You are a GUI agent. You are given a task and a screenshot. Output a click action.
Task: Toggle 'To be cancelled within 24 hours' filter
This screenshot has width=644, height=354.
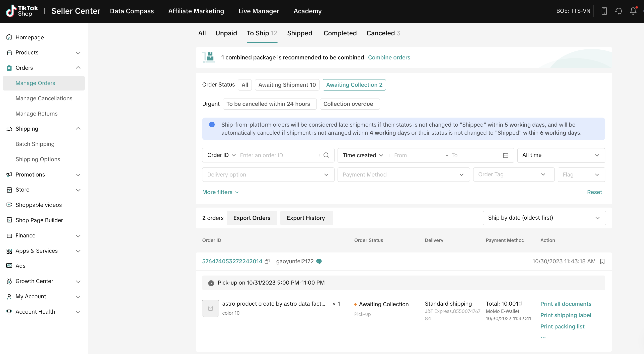pos(270,104)
